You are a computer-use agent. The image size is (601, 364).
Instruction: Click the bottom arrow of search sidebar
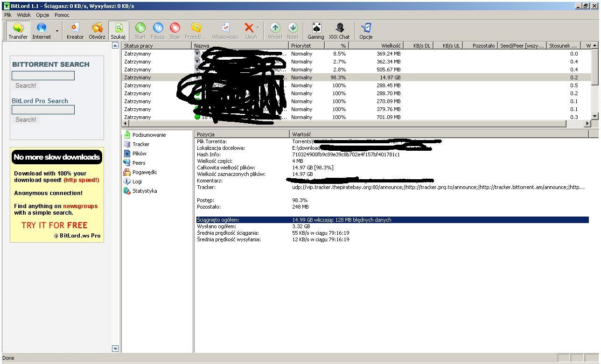pos(115,349)
